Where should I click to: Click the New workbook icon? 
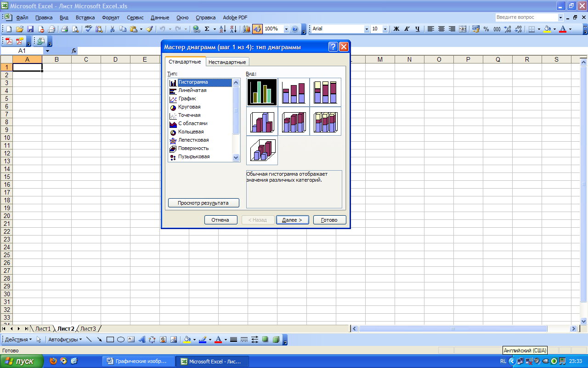[x=10, y=29]
